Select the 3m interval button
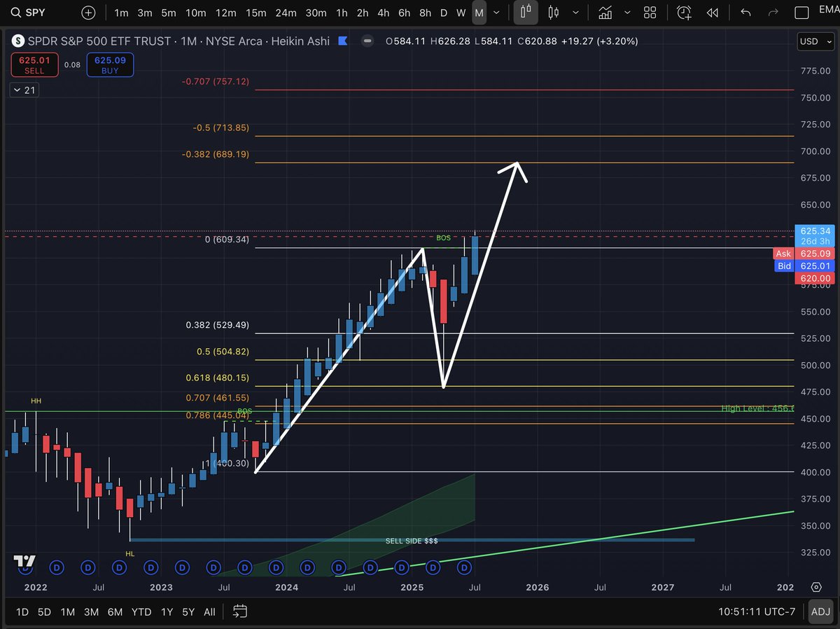The height and width of the screenshot is (629, 840). click(145, 13)
